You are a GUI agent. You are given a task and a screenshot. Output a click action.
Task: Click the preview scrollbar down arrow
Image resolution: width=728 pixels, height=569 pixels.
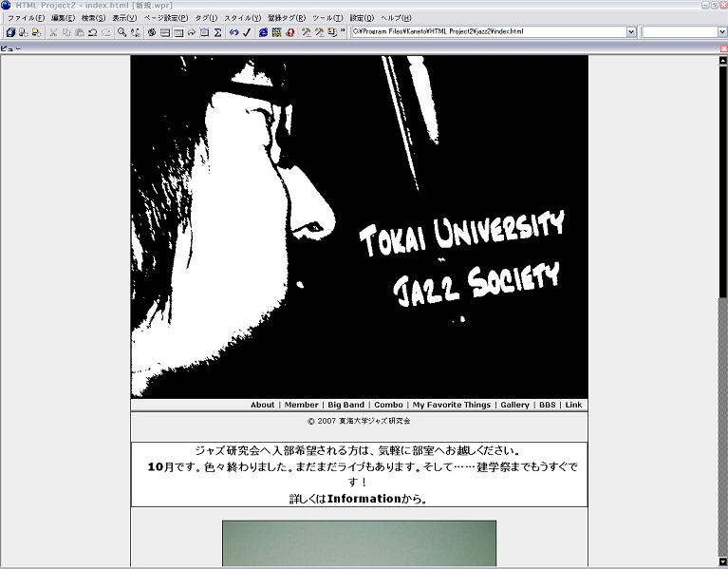tap(723, 561)
